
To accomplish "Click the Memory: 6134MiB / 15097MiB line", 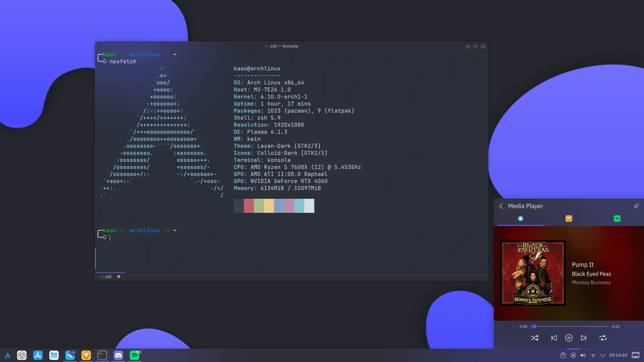I will tap(277, 188).
